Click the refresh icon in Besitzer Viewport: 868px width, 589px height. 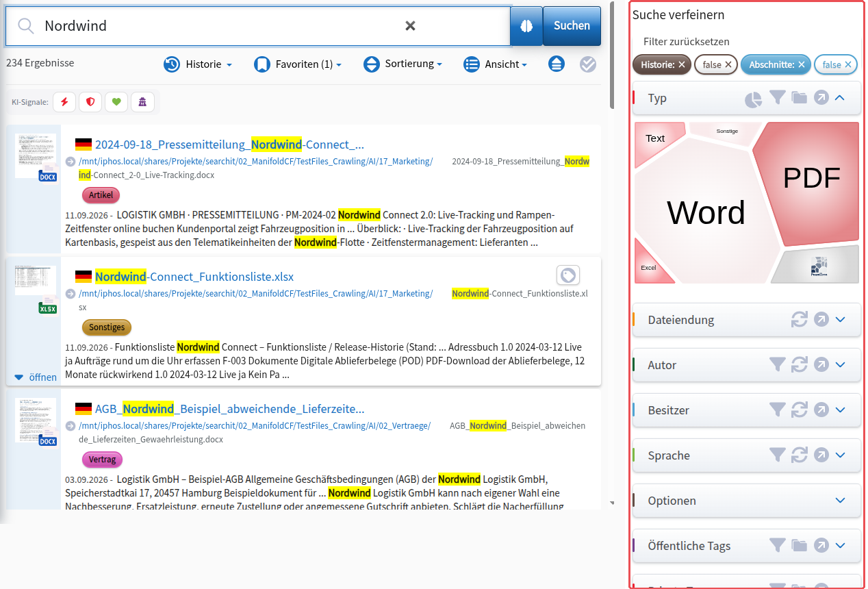point(800,410)
